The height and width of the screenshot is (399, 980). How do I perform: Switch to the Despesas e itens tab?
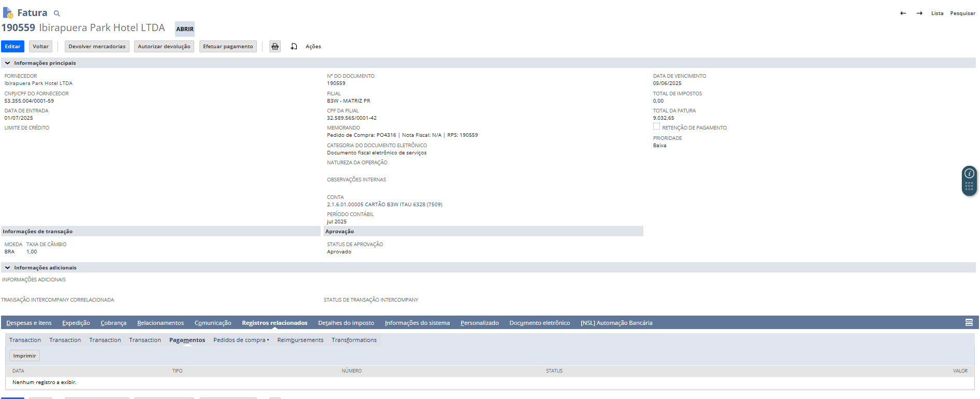(x=29, y=323)
